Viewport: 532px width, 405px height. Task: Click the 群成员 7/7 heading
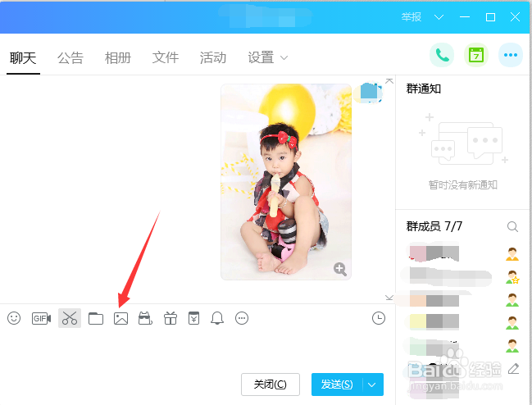pos(434,226)
